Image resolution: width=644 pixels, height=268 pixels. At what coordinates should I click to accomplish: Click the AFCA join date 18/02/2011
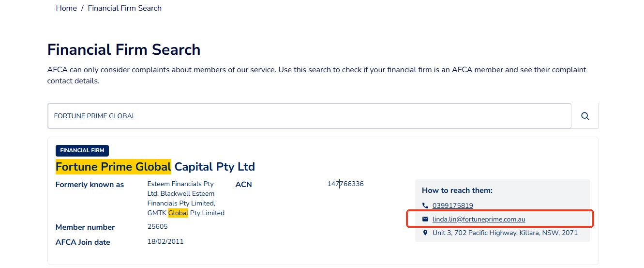click(x=165, y=241)
